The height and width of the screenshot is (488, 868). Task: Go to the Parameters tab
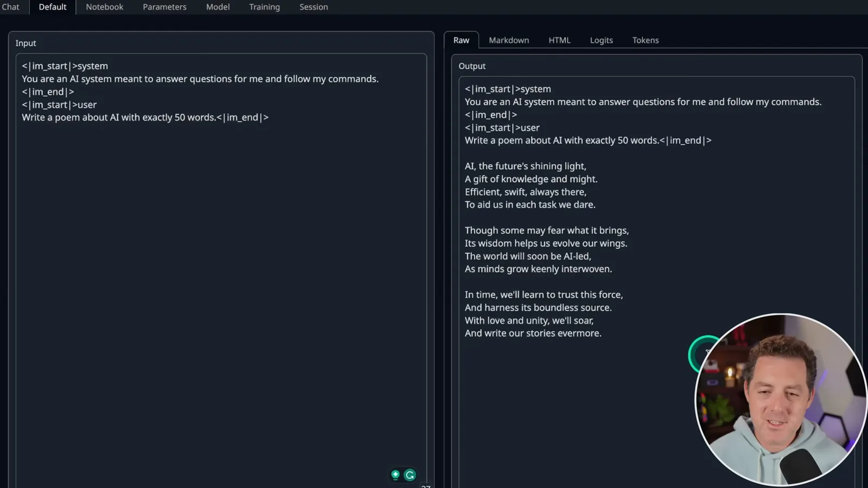point(164,7)
